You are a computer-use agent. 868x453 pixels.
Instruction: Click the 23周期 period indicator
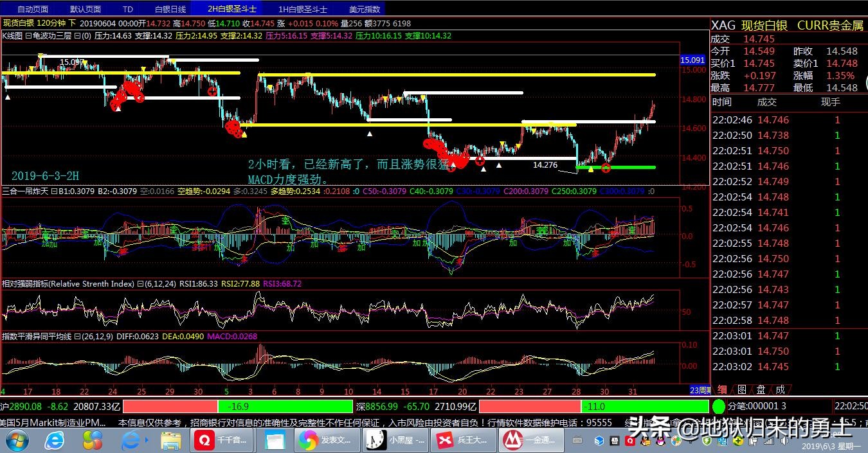[699, 390]
